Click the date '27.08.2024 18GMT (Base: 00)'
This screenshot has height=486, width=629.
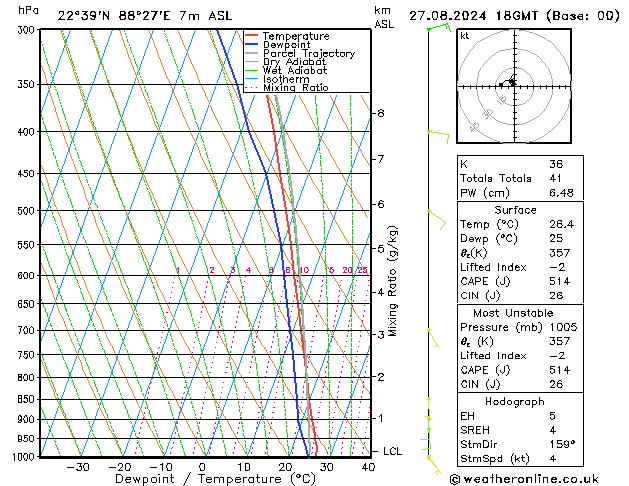click(514, 16)
